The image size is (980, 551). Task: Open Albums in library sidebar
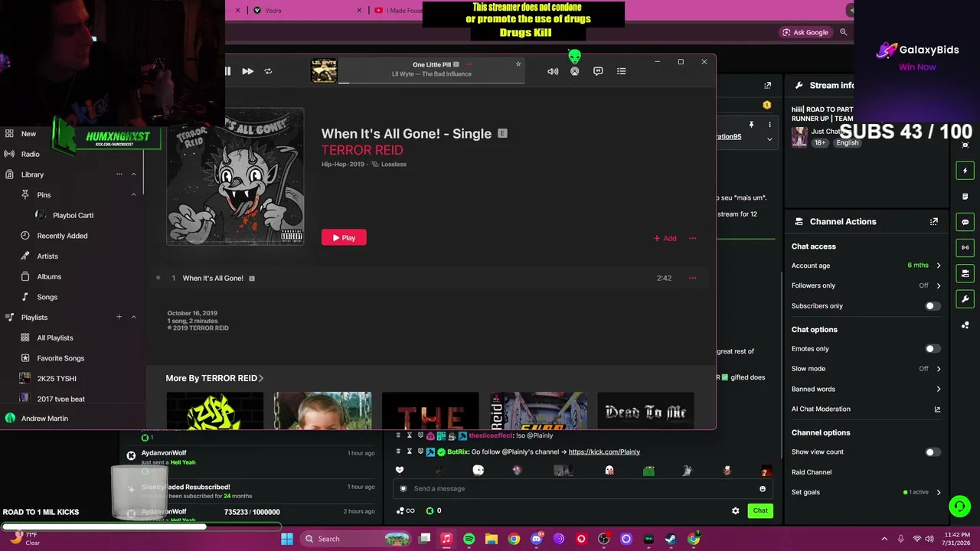point(49,276)
